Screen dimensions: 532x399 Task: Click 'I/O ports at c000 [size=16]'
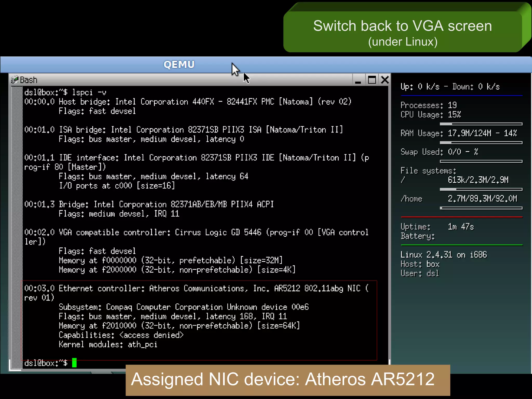pos(117,186)
